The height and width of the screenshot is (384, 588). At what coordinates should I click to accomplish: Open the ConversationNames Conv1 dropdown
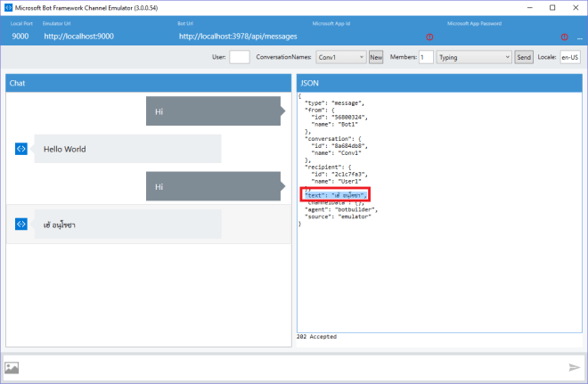click(342, 57)
